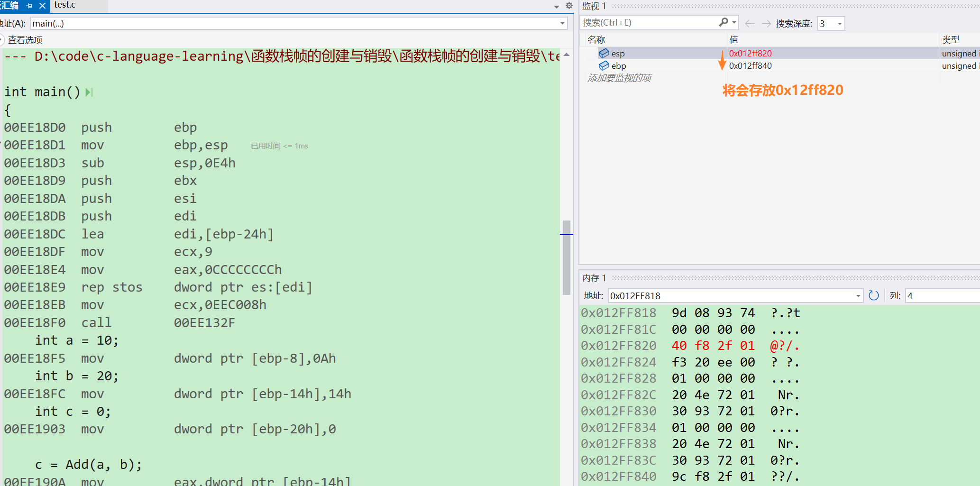Expand the address combo box dropdown
Viewport: 980px width, 486px height.
point(562,23)
